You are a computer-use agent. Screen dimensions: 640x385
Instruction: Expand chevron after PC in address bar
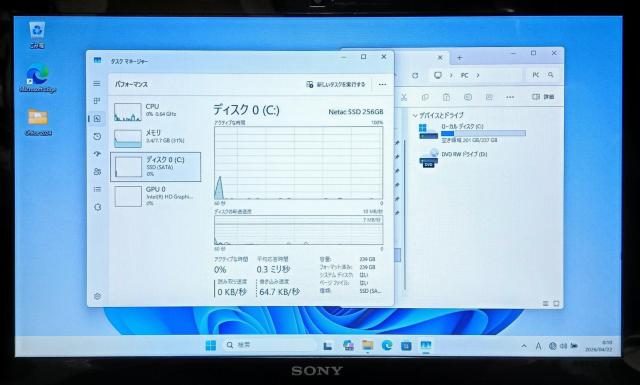(x=478, y=76)
